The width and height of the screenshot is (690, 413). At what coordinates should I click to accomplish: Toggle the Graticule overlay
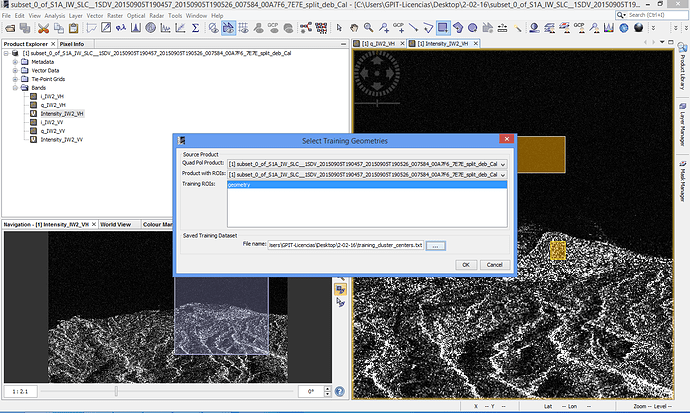click(x=243, y=28)
